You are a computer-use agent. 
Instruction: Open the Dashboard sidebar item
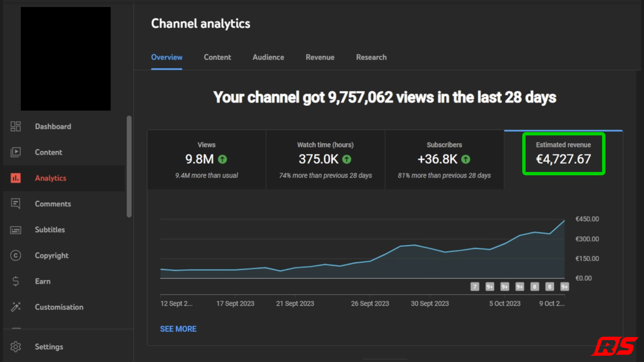64,126
